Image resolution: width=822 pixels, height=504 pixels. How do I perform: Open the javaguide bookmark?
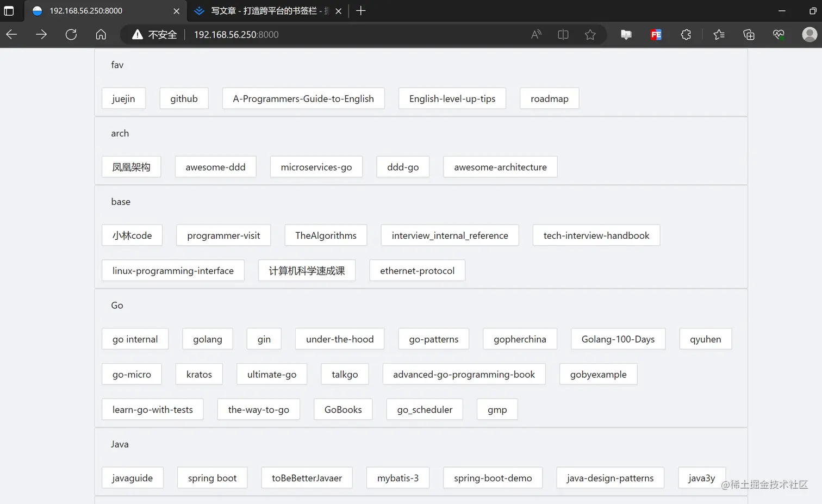132,478
